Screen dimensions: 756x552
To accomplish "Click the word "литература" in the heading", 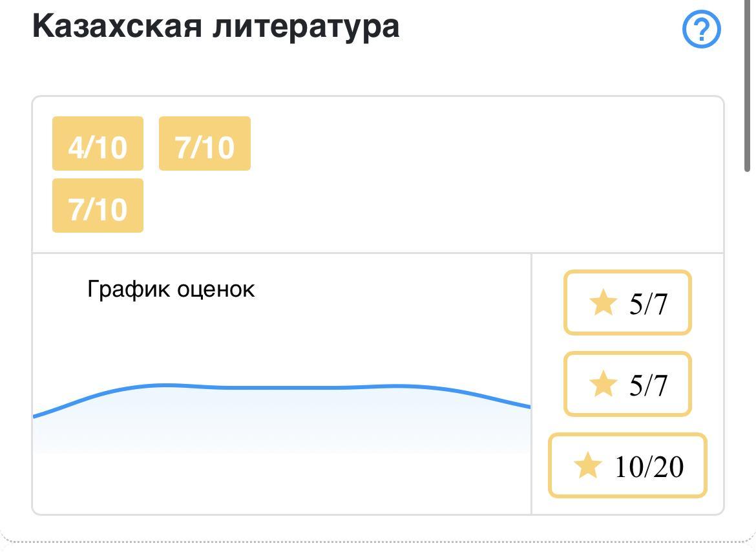I will 306,27.
